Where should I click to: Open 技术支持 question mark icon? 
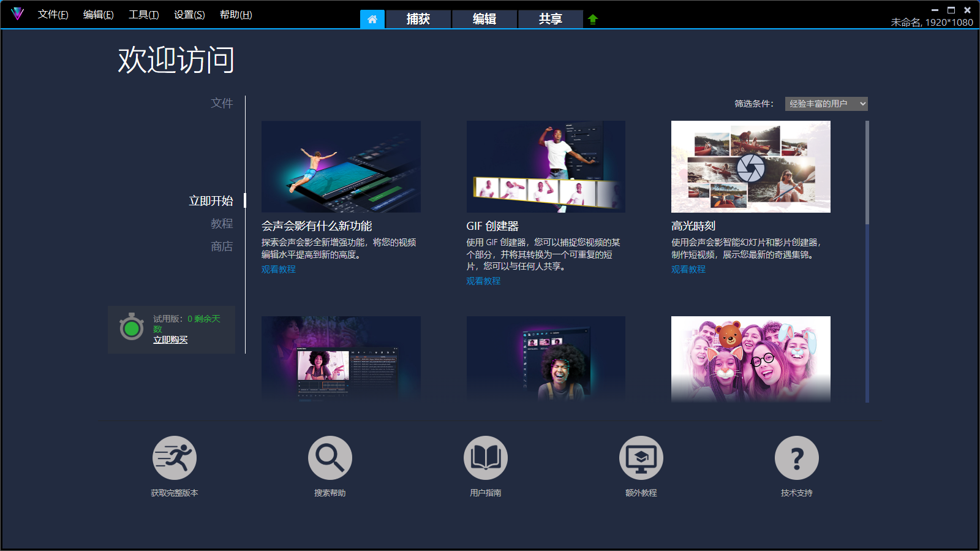(x=797, y=458)
